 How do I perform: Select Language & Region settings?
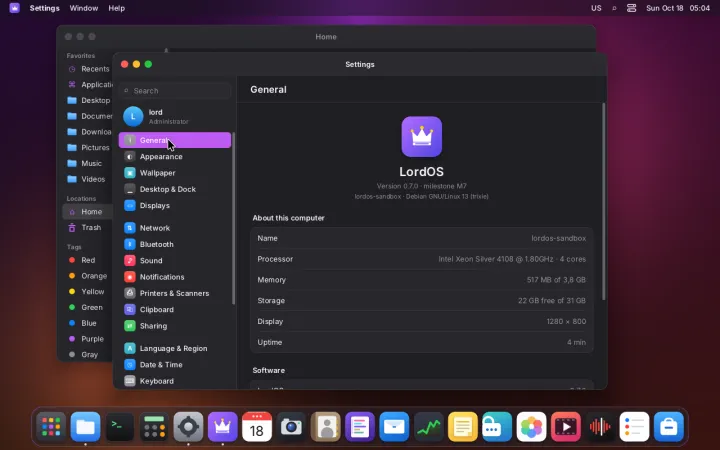click(174, 348)
